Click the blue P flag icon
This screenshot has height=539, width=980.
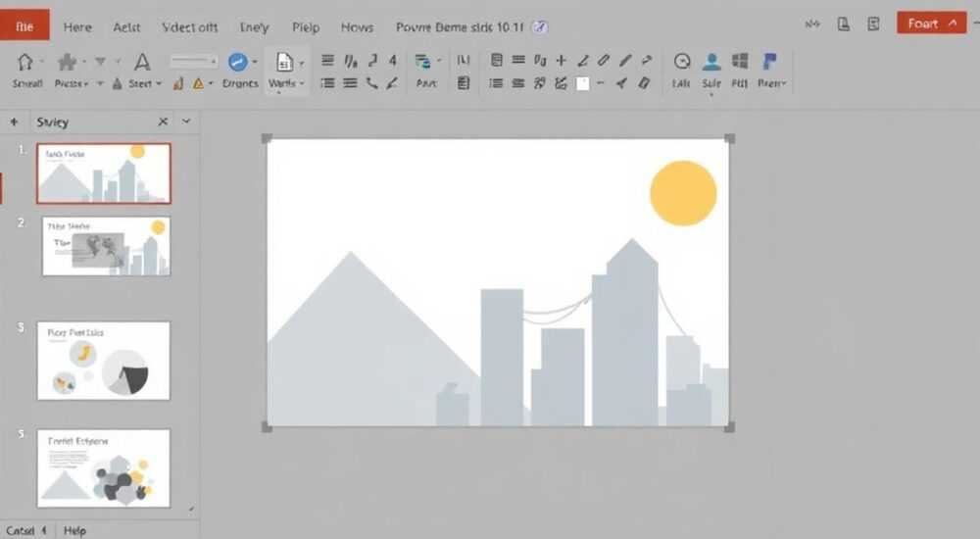(x=769, y=62)
